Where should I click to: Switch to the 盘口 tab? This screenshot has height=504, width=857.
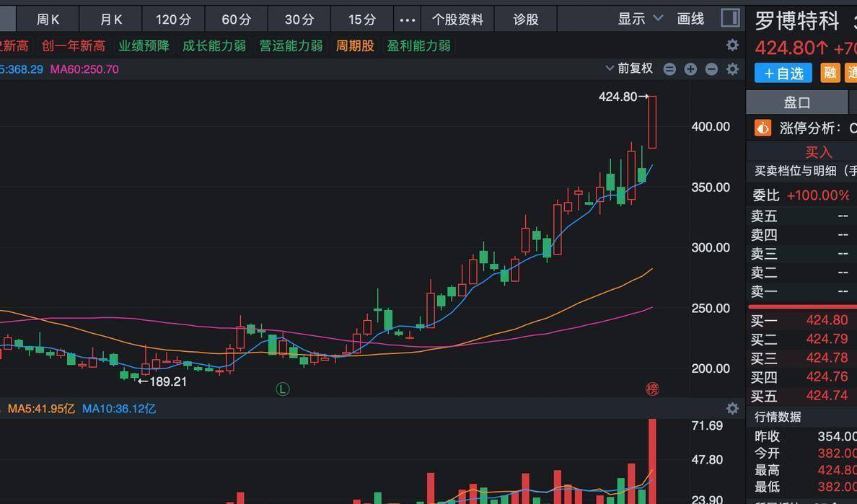(796, 102)
